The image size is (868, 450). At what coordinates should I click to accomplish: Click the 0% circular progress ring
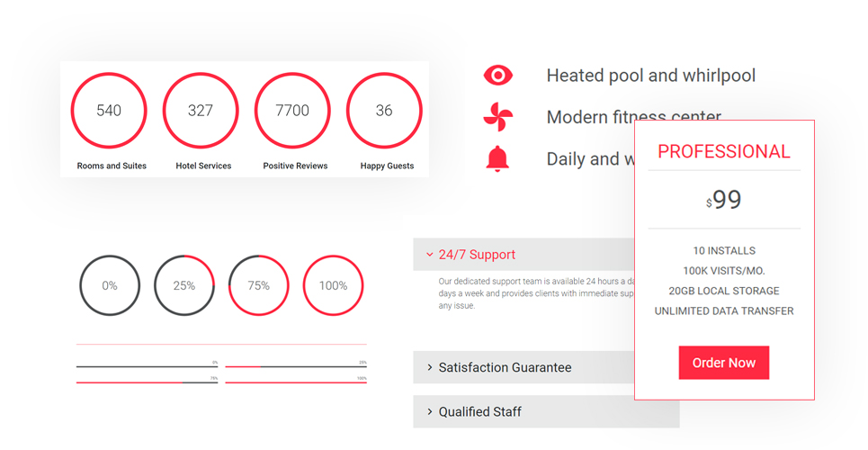(110, 285)
